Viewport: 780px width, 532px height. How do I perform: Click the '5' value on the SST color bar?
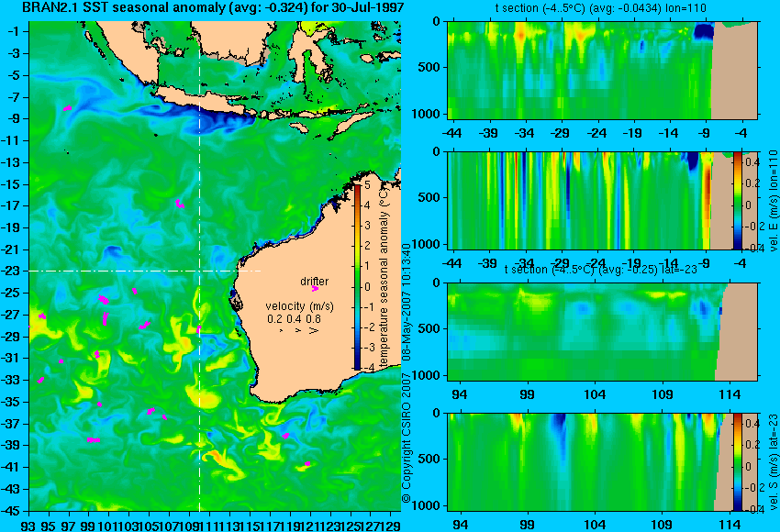(367, 185)
